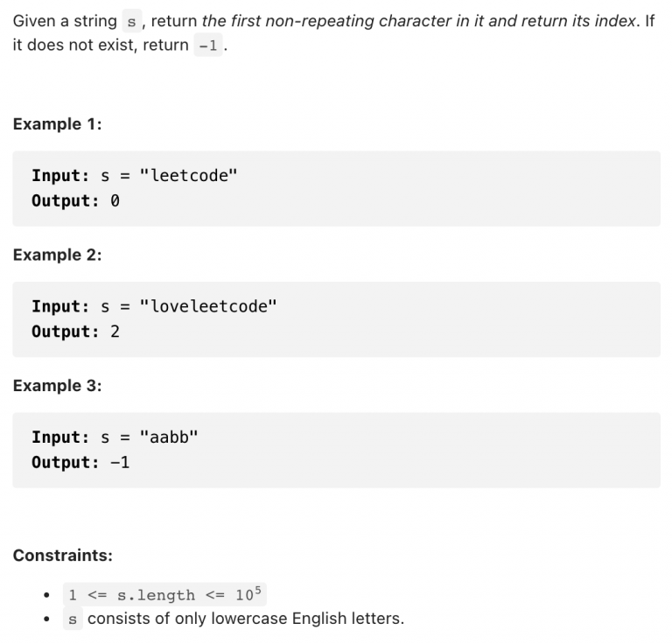
Task: Click the Example 3 output value -1
Action: tap(120, 462)
